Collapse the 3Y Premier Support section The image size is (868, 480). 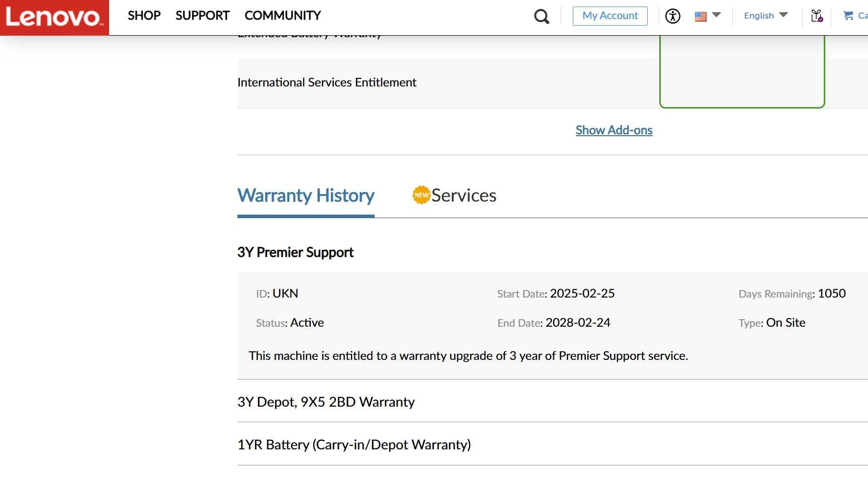click(295, 252)
